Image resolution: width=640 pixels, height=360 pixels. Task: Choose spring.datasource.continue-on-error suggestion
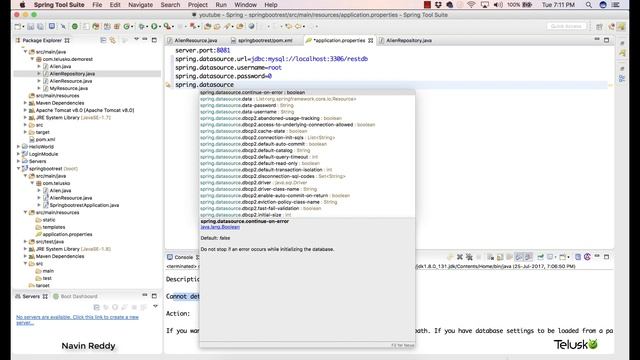point(307,92)
